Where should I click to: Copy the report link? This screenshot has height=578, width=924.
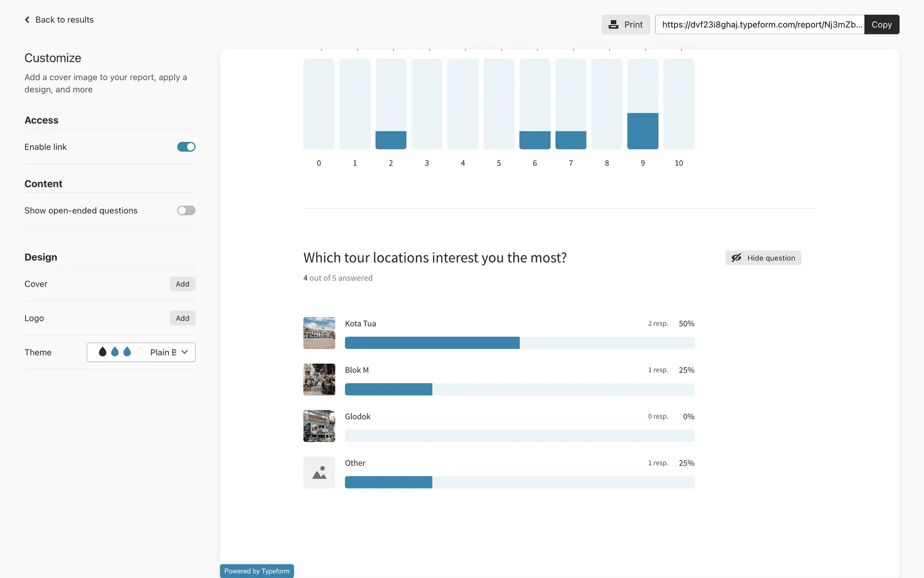(x=881, y=25)
